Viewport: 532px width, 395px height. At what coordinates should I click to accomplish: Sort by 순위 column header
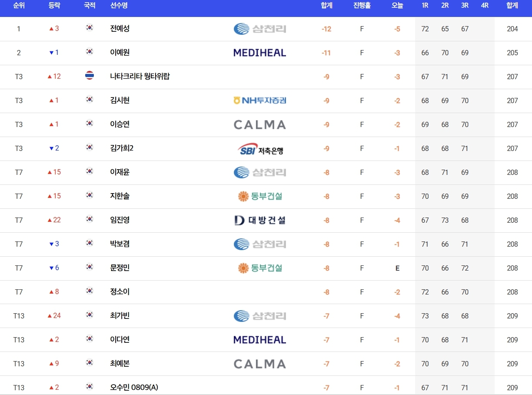[x=19, y=6]
